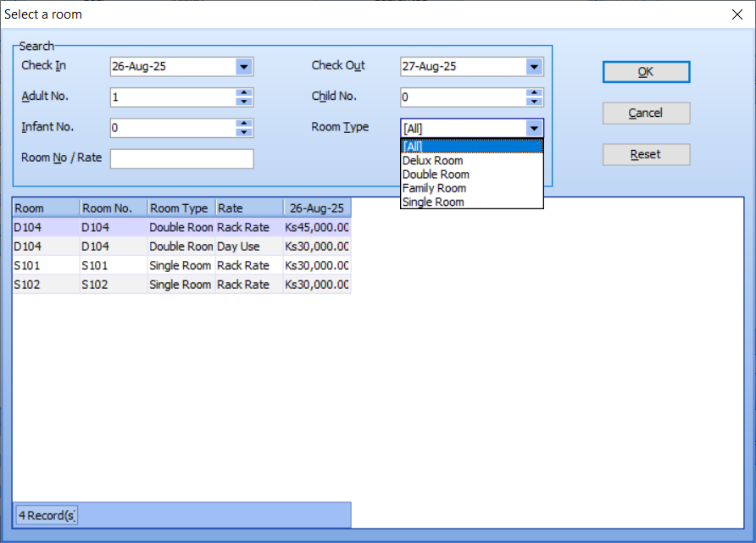Reset the search criteria
Screen dimensions: 756x543
(646, 154)
